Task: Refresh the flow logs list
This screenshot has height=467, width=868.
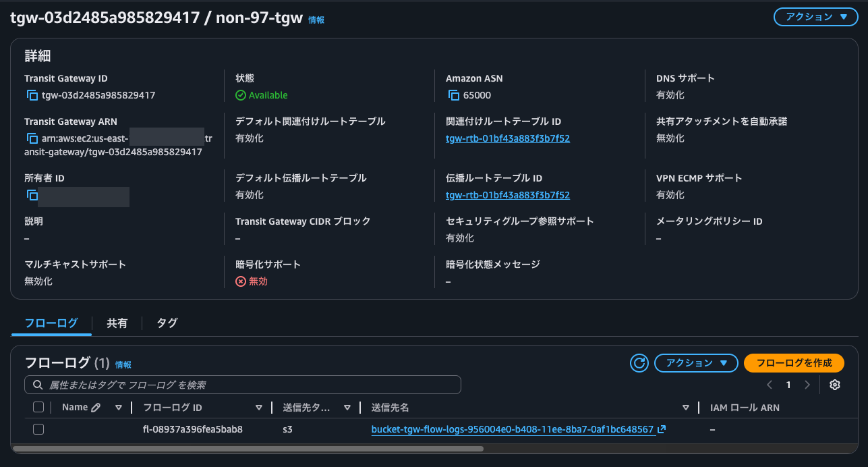Action: [639, 363]
